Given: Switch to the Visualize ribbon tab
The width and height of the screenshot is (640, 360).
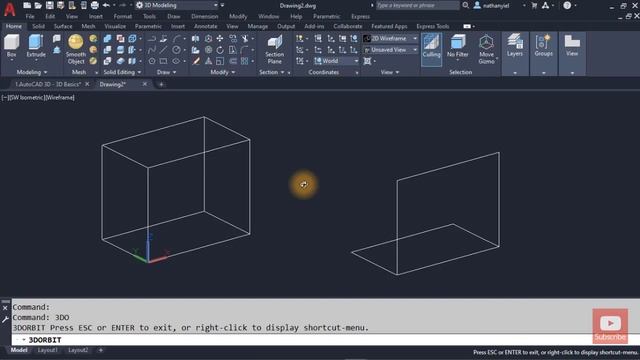Looking at the screenshot, I should [115, 26].
